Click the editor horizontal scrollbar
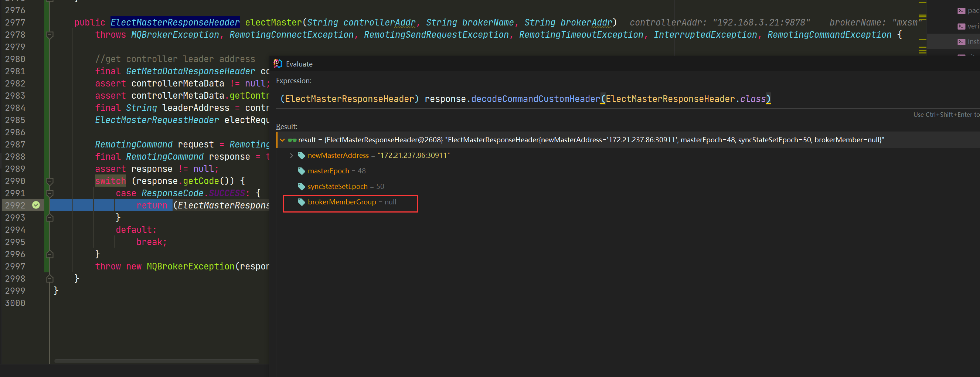Screen dimensions: 980x377 (x=157, y=361)
